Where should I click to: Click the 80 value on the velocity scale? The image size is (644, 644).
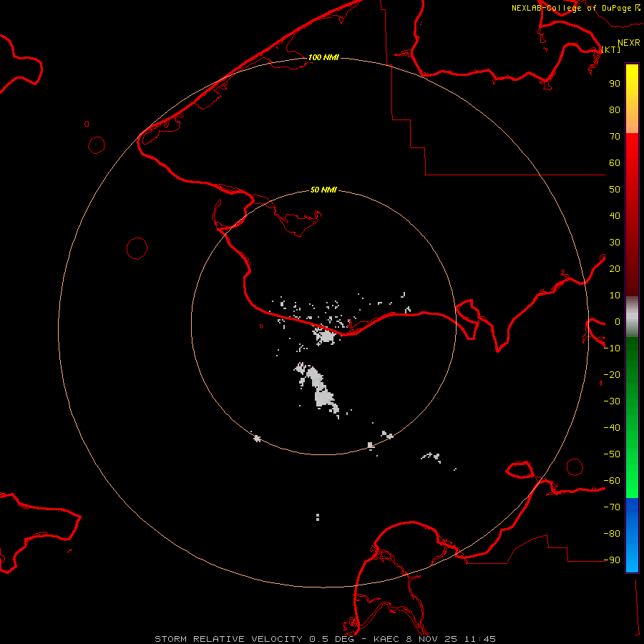pyautogui.click(x=615, y=109)
